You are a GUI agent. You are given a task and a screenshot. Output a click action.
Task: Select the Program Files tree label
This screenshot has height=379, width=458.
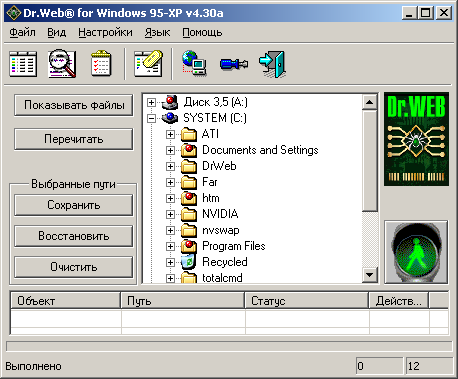(234, 246)
